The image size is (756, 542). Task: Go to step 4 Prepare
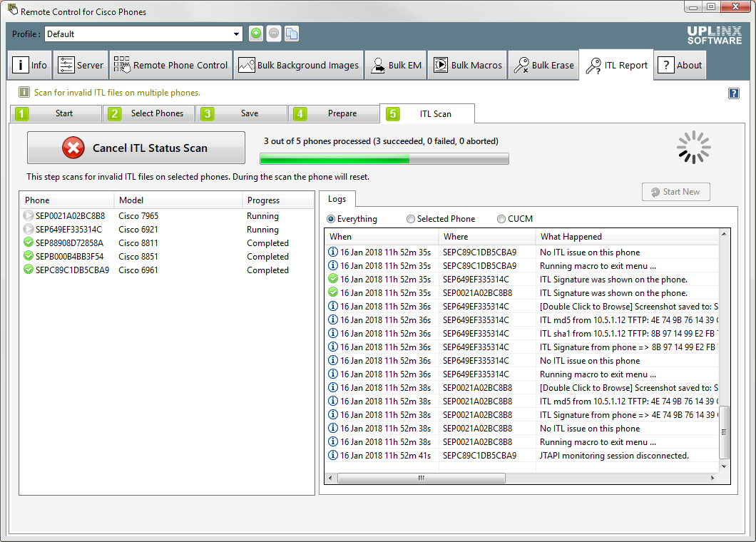click(x=333, y=114)
